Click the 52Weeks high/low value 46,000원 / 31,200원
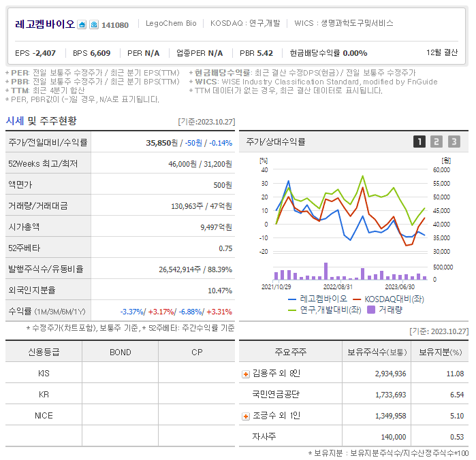476x460 pixels. click(x=200, y=164)
